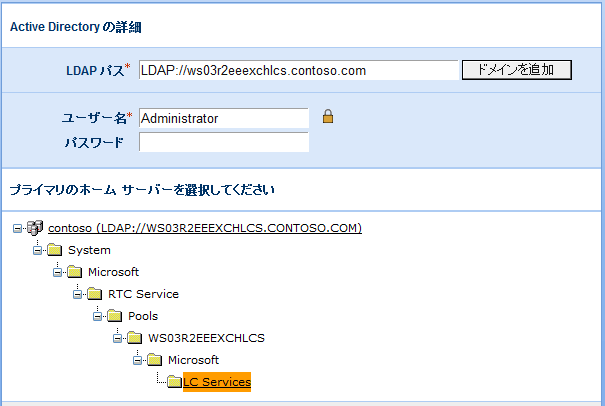Click into the ユーザー名 input field

pyautogui.click(x=223, y=118)
